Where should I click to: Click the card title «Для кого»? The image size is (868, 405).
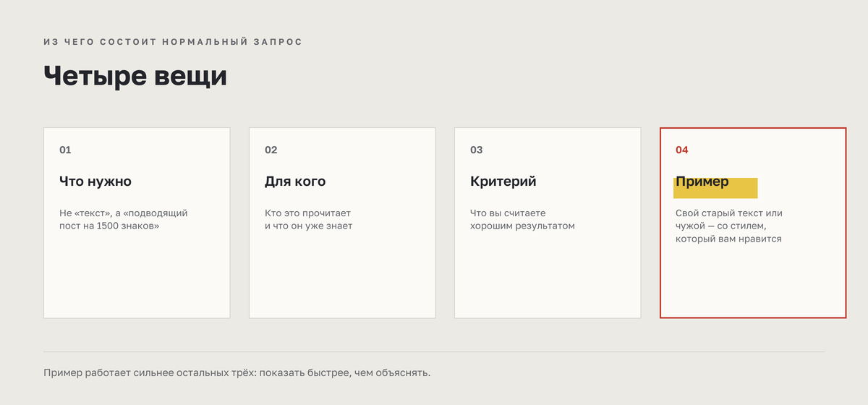point(295,182)
